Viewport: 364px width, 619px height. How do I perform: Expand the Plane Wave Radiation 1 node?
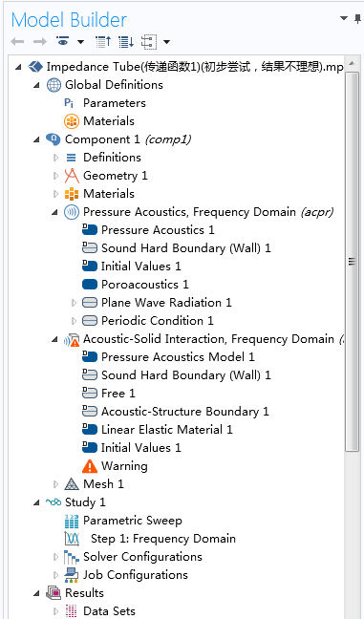point(74,303)
